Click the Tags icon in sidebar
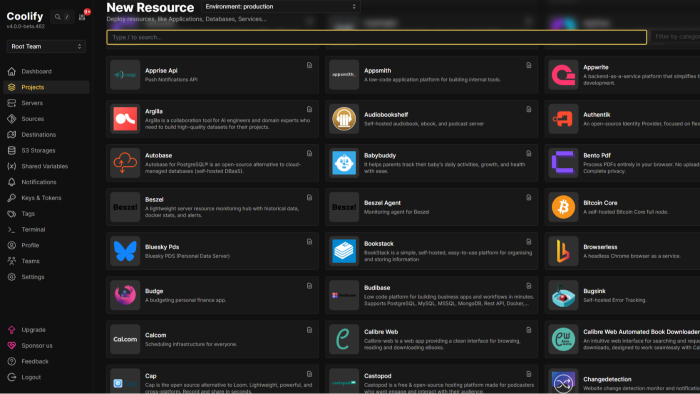This screenshot has height=394, width=700. 12,214
